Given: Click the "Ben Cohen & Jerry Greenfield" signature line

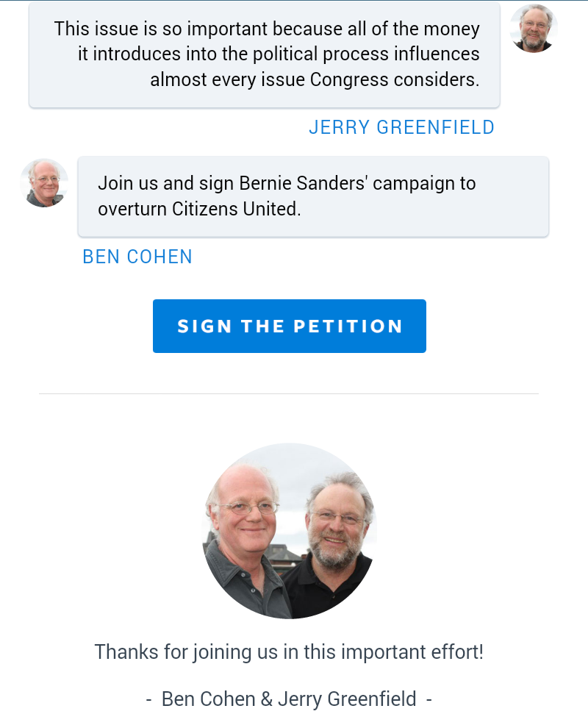Looking at the screenshot, I should [289, 698].
